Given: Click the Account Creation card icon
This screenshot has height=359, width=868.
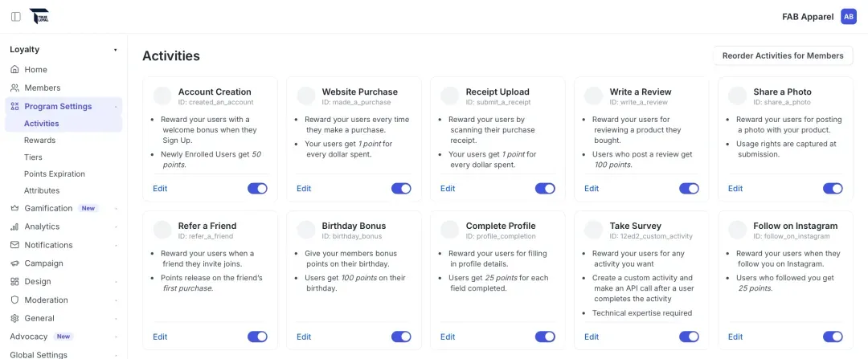Looking at the screenshot, I should coord(162,96).
